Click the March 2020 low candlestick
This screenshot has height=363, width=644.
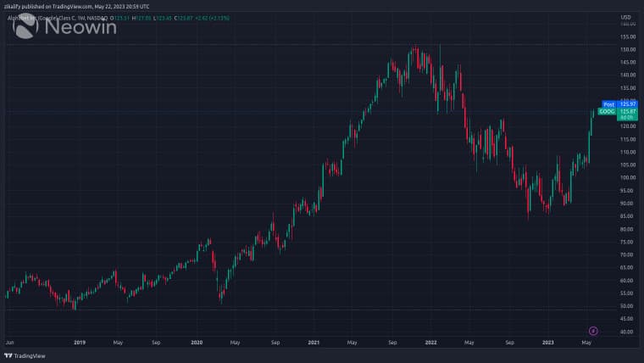pyautogui.click(x=221, y=293)
